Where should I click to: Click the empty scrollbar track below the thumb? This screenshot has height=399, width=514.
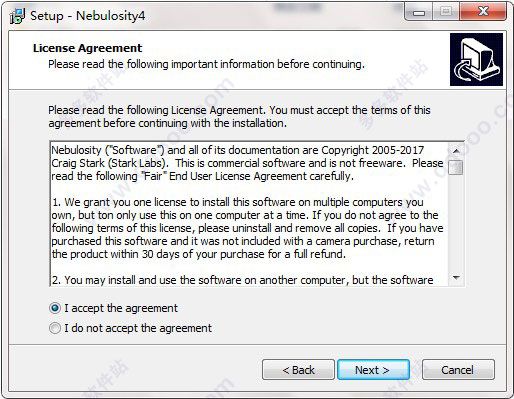click(456, 222)
